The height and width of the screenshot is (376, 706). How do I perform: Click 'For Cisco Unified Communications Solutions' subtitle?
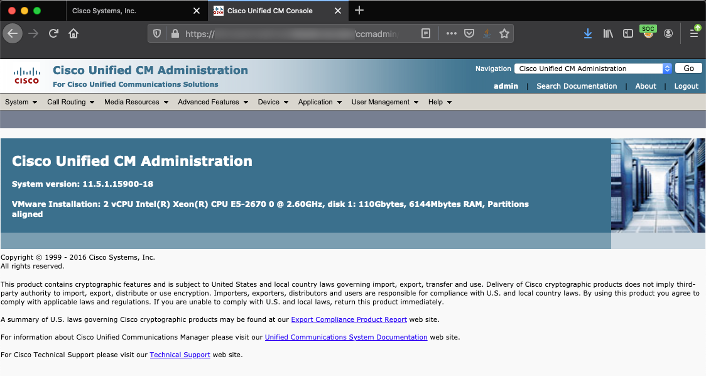(x=135, y=84)
